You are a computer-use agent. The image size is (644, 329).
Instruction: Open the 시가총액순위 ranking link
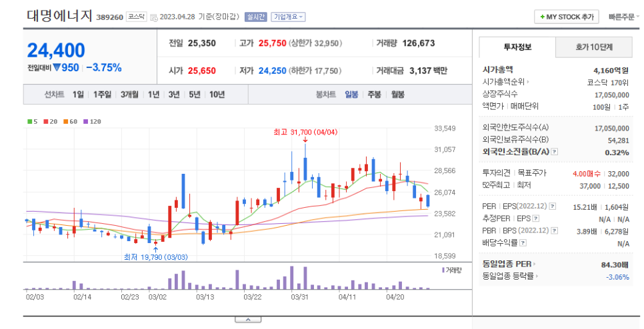[x=506, y=82]
